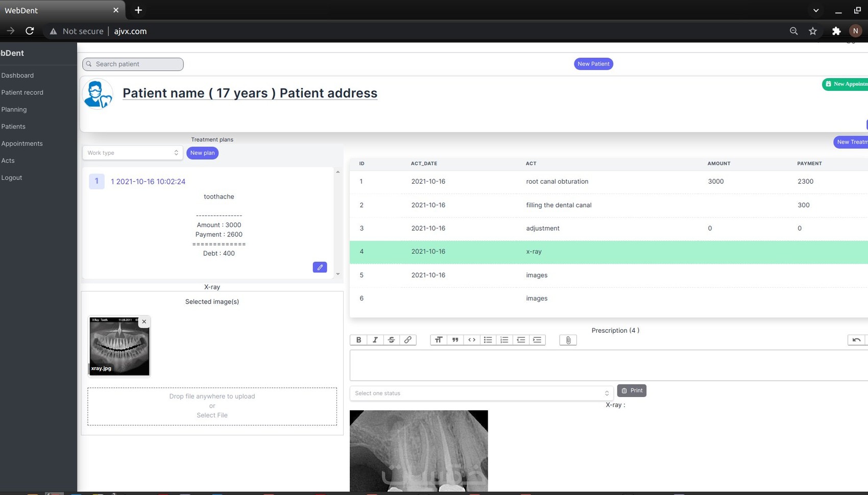Create a bullet list in the editor

pos(488,339)
